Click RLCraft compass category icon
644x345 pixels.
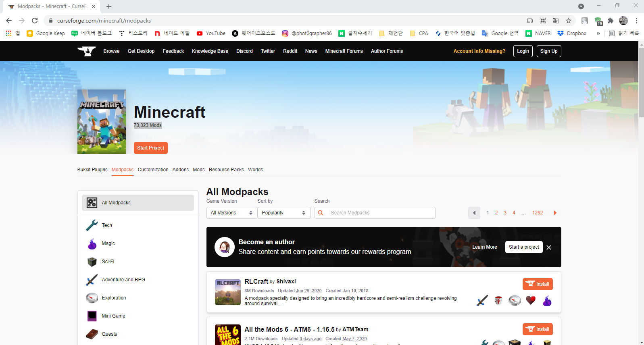pyautogui.click(x=515, y=301)
